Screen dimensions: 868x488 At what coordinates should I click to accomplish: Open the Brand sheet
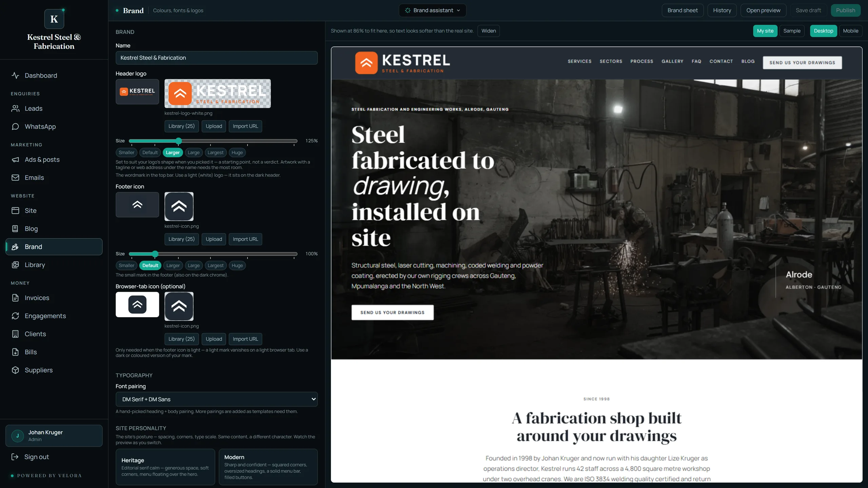pyautogui.click(x=683, y=11)
